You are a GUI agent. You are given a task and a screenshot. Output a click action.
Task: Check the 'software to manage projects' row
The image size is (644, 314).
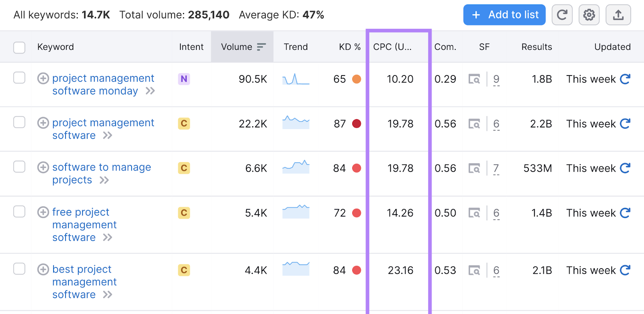(19, 166)
